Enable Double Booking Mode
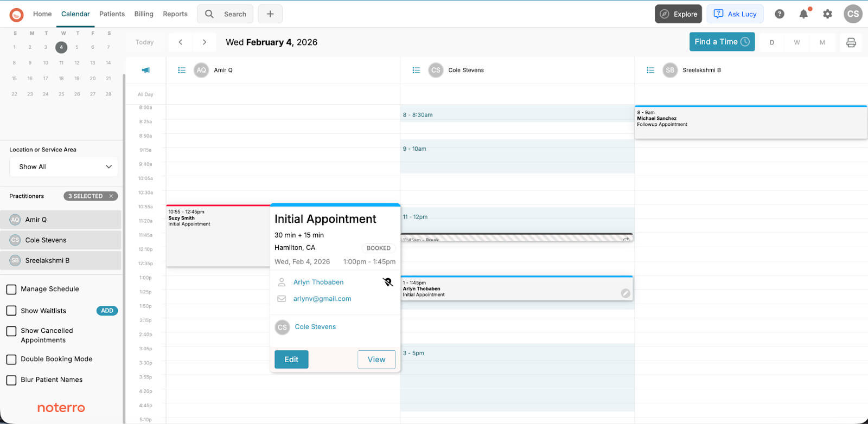This screenshot has width=868, height=424. [x=11, y=359]
